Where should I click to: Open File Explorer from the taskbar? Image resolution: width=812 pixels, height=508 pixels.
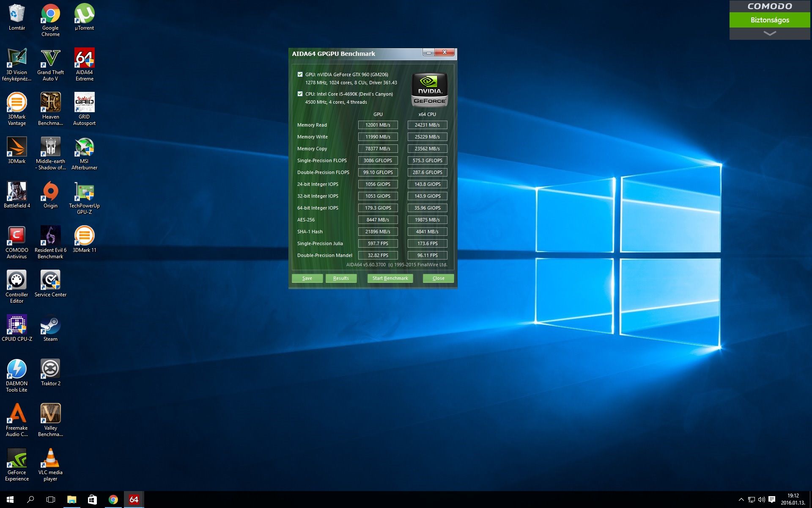click(71, 500)
